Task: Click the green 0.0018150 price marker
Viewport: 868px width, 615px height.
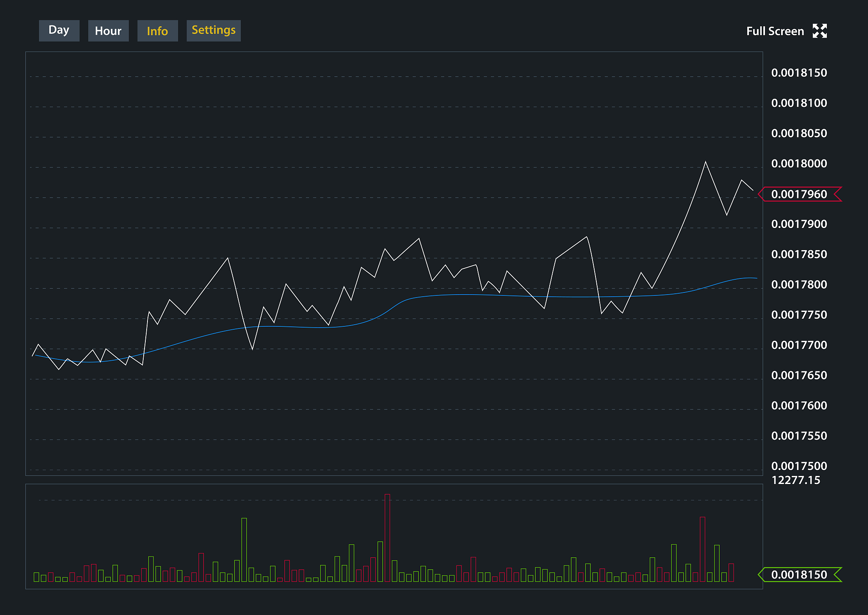Action: [799, 575]
